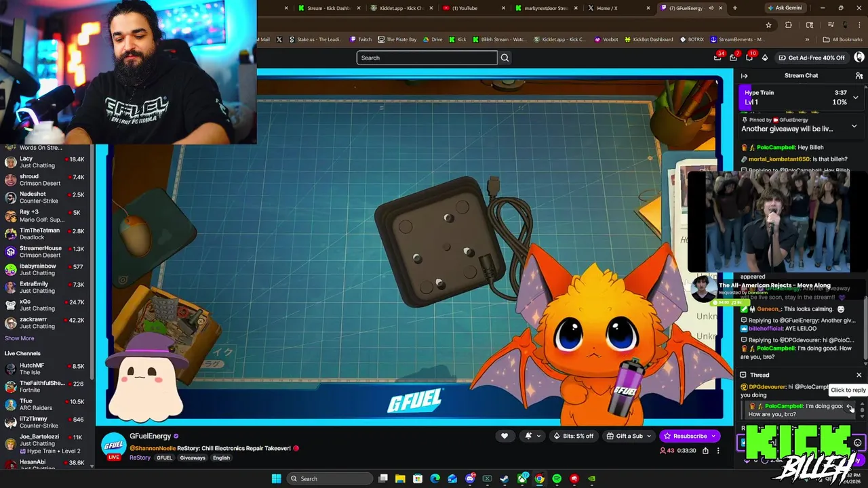This screenshot has width=868, height=488.
Task: Open The Pirate Bay bookmark
Action: click(x=397, y=39)
